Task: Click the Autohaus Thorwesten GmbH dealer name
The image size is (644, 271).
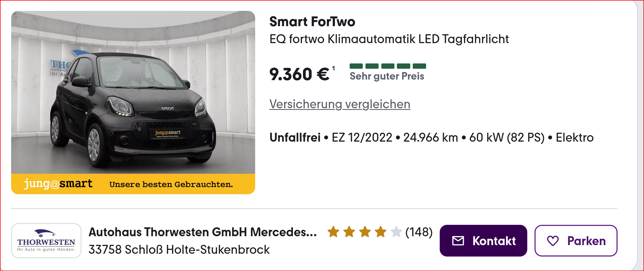Action: pos(203,232)
